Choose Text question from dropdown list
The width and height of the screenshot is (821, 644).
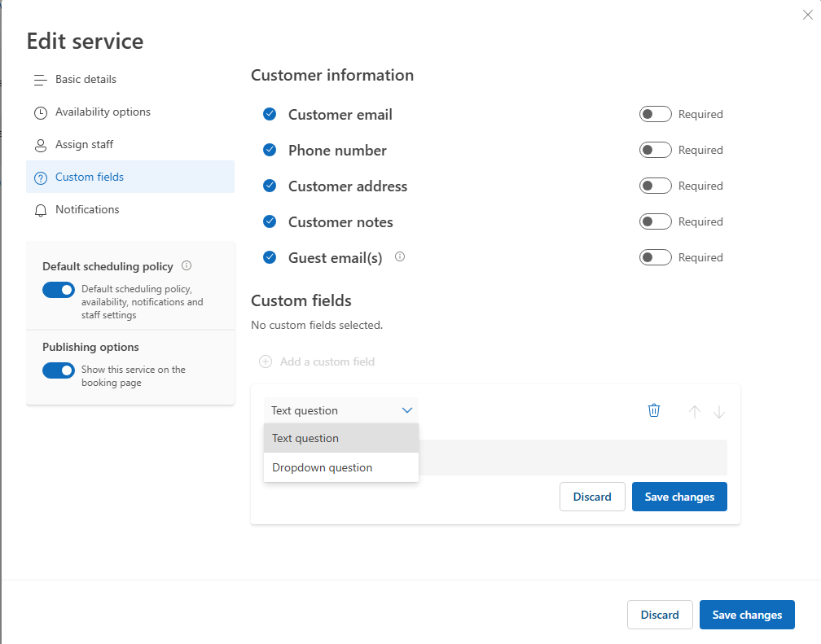point(341,438)
